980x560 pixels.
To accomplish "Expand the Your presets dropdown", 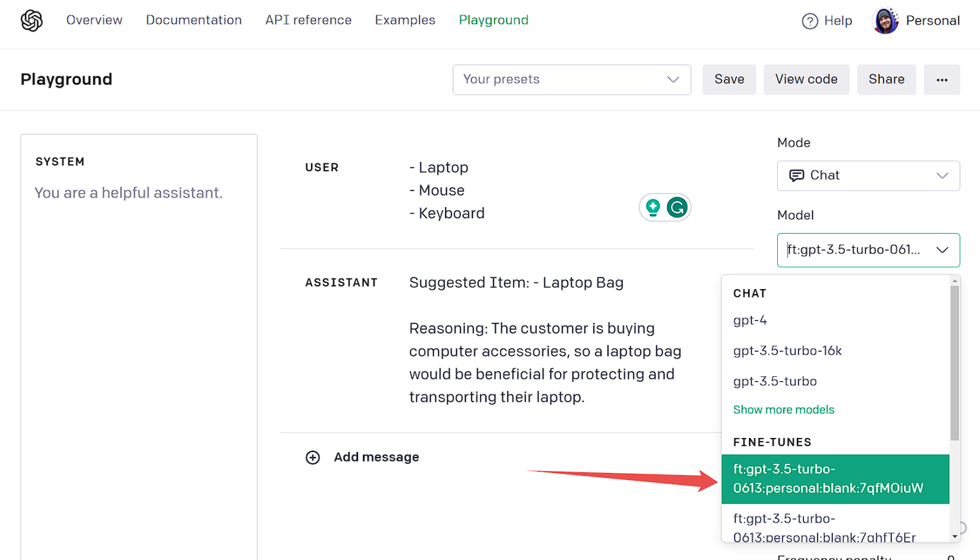I will 571,79.
